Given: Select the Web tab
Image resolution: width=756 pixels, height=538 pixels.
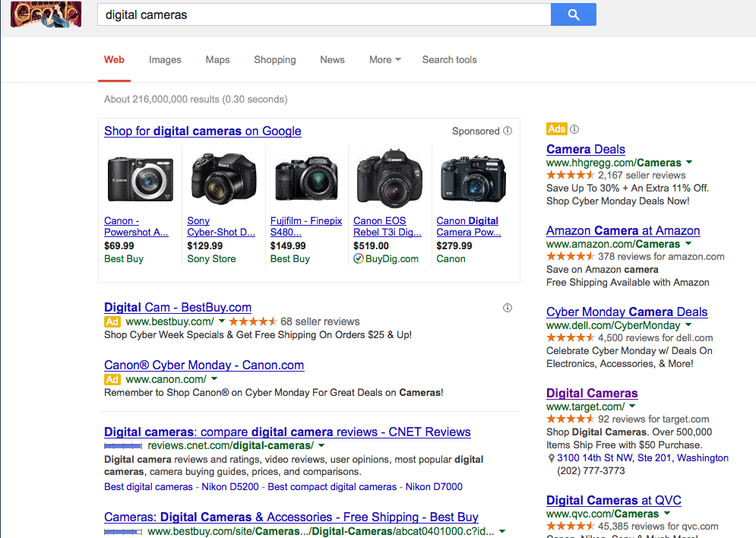Looking at the screenshot, I should pyautogui.click(x=114, y=60).
